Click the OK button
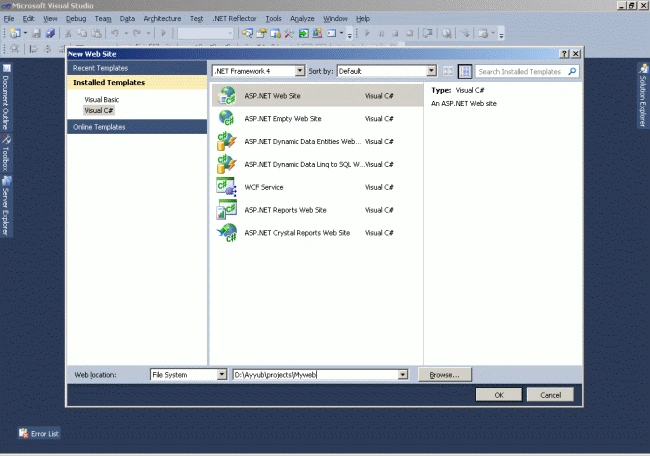650x456 pixels. [499, 395]
